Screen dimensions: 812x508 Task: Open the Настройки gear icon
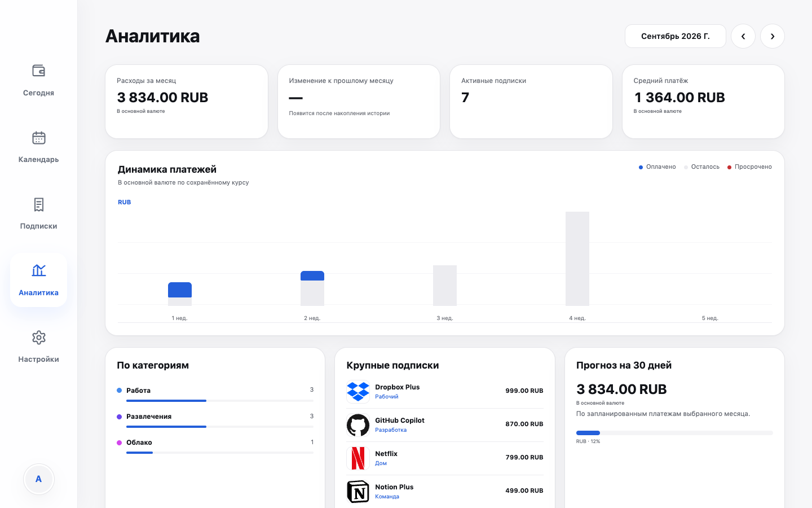[38, 338]
